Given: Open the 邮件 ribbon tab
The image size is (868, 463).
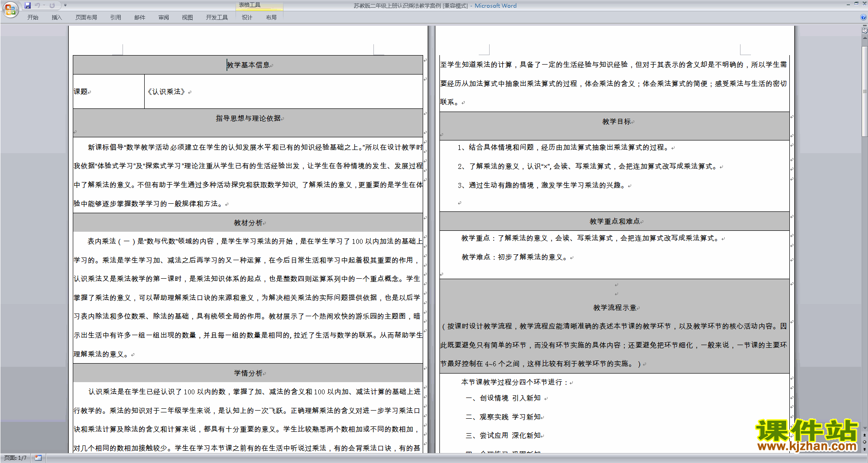Looking at the screenshot, I should 140,17.
